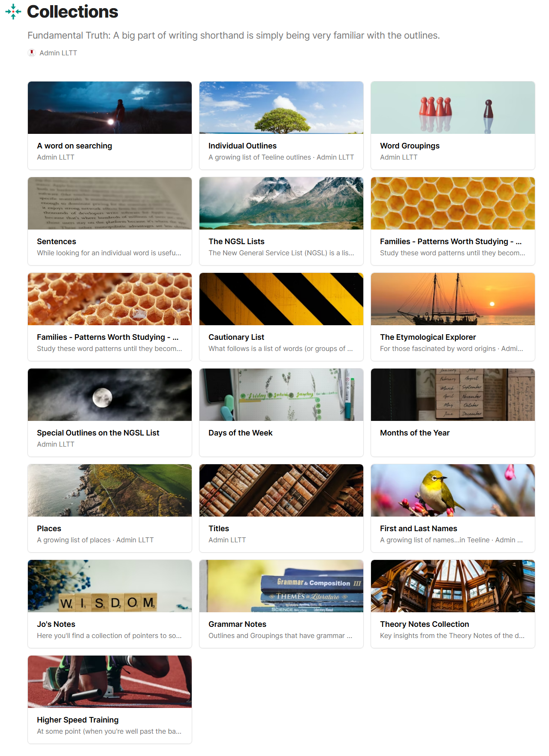Image resolution: width=549 pixels, height=756 pixels.
Task: Select the Word Groupings pawns thumbnail
Action: pyautogui.click(x=453, y=108)
